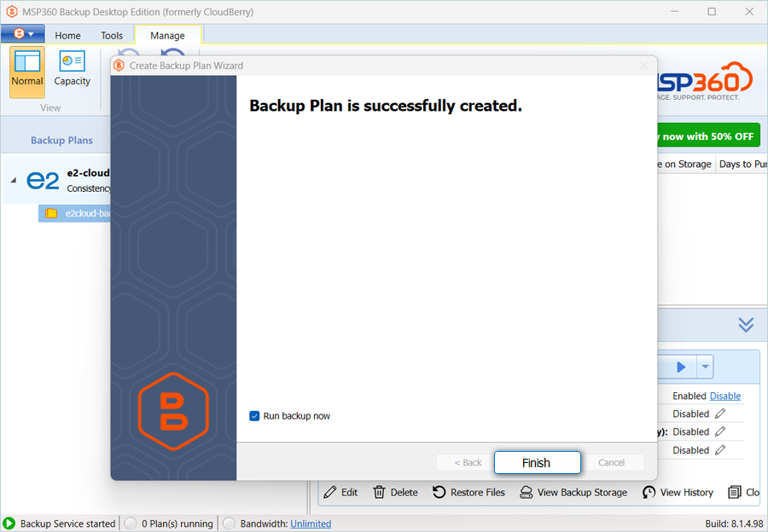Switch to the Tools ribbon tab

click(112, 36)
